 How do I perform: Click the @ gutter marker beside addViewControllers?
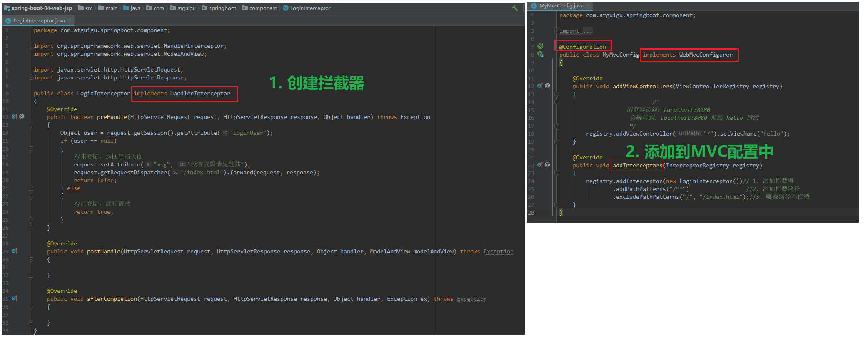(x=547, y=86)
